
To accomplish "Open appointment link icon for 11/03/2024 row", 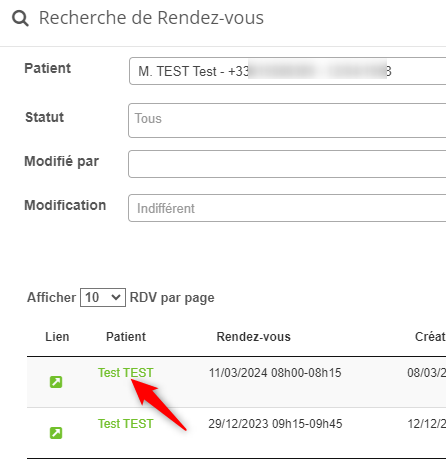I will [56, 382].
